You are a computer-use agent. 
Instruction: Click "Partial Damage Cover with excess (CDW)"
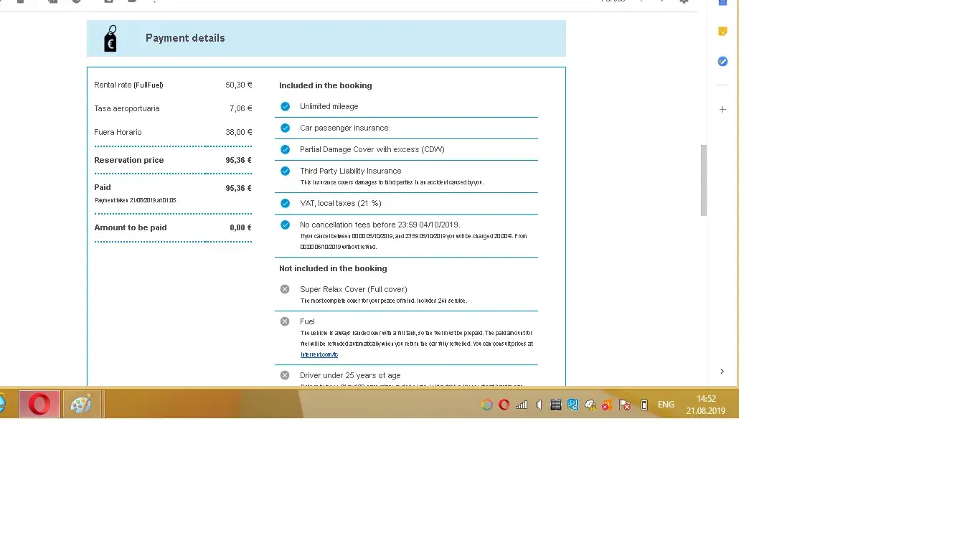tap(372, 149)
